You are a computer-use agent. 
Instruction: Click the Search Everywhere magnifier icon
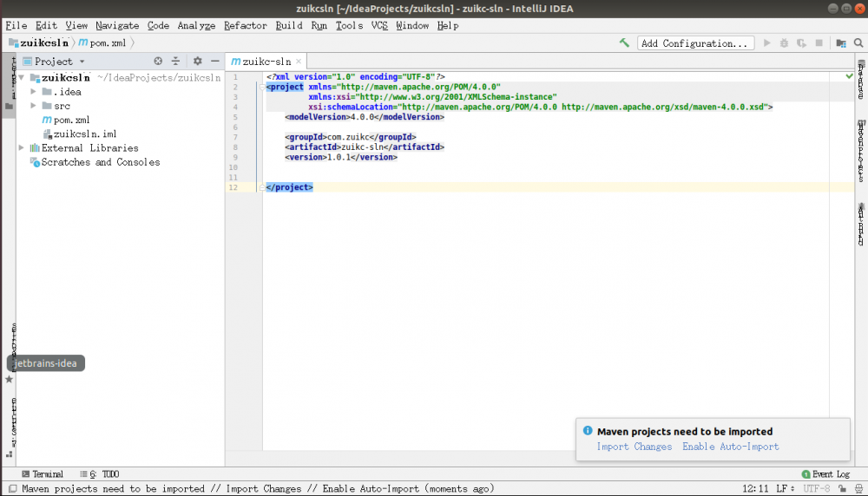(858, 42)
